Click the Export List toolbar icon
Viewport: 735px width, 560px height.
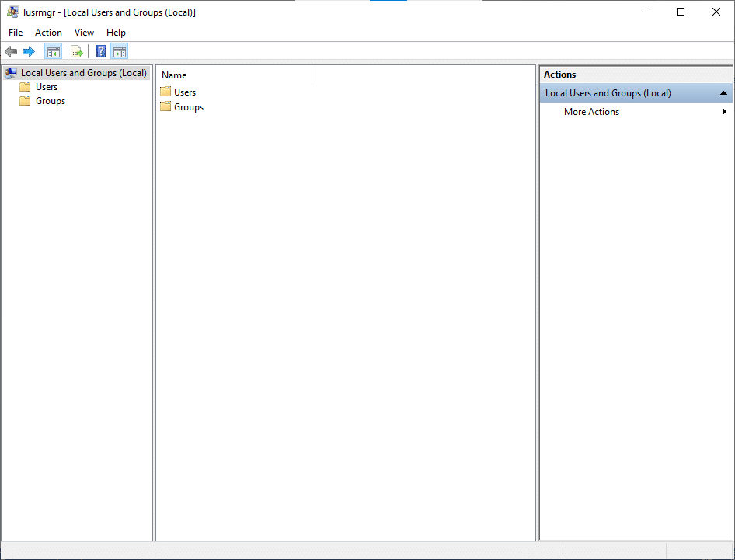pos(76,52)
